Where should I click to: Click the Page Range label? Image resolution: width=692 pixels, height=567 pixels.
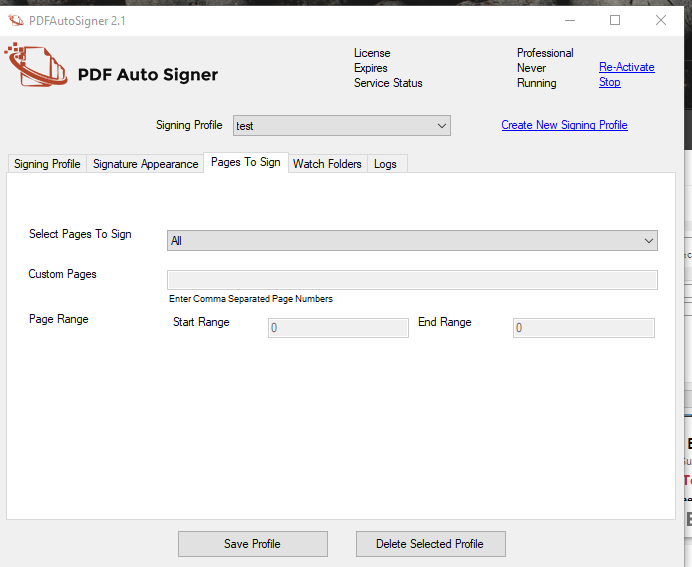59,319
